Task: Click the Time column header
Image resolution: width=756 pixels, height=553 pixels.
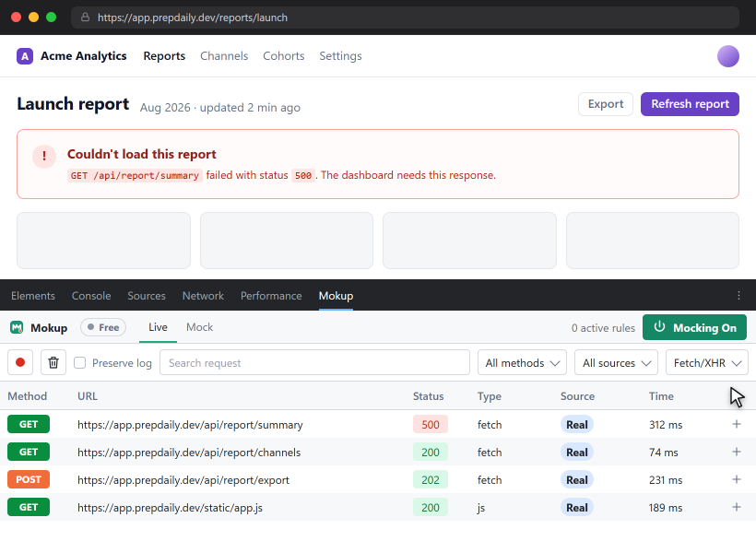Action: coord(661,396)
